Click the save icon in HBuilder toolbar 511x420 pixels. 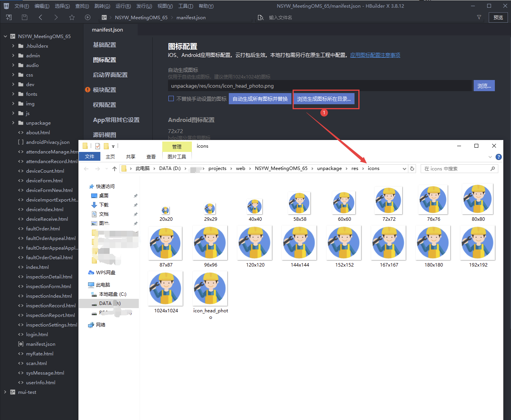tap(25, 17)
